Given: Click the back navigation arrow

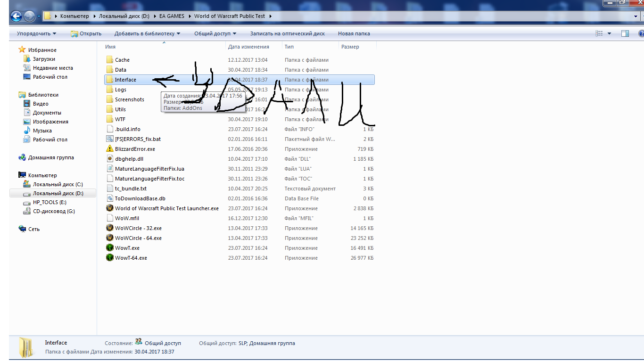Looking at the screenshot, I should pos(16,16).
